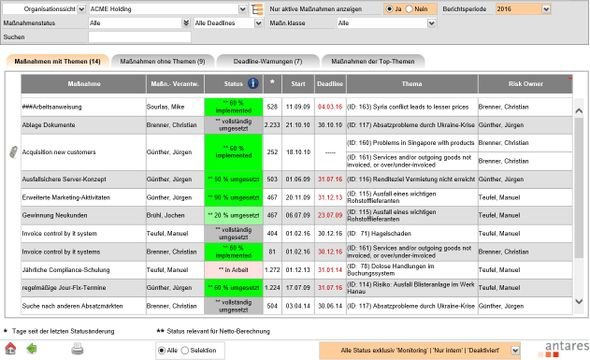Click the asterisk column header
590x360 pixels.
coord(272,84)
